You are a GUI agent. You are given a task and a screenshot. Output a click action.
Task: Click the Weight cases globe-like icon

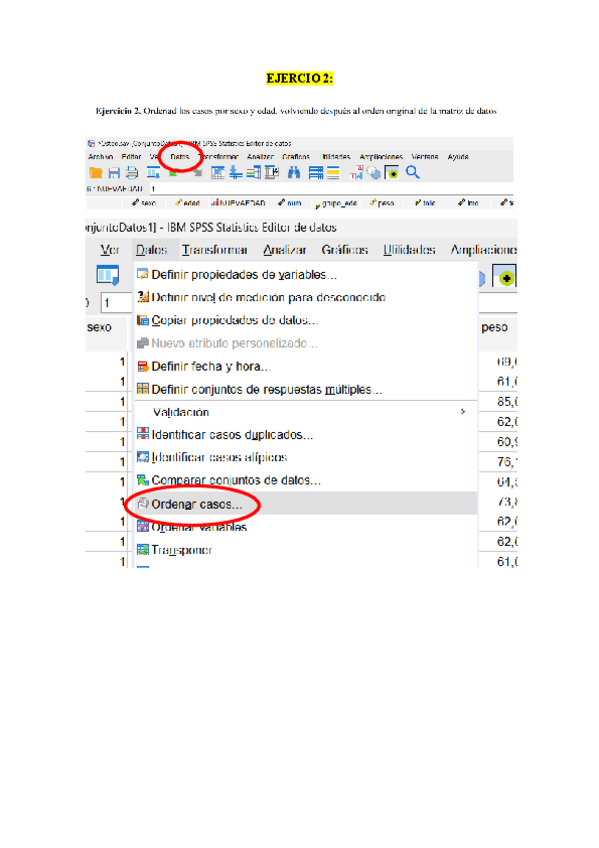coord(374,173)
